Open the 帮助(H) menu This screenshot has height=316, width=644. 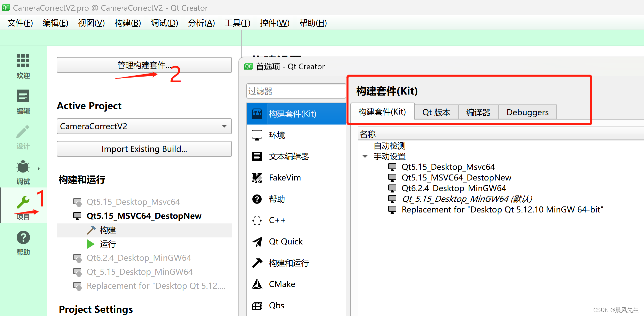point(313,23)
